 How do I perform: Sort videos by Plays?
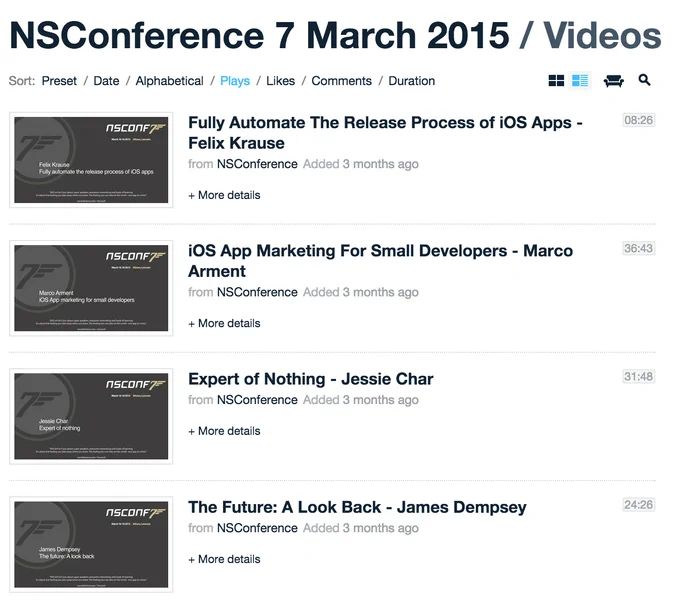tap(235, 81)
